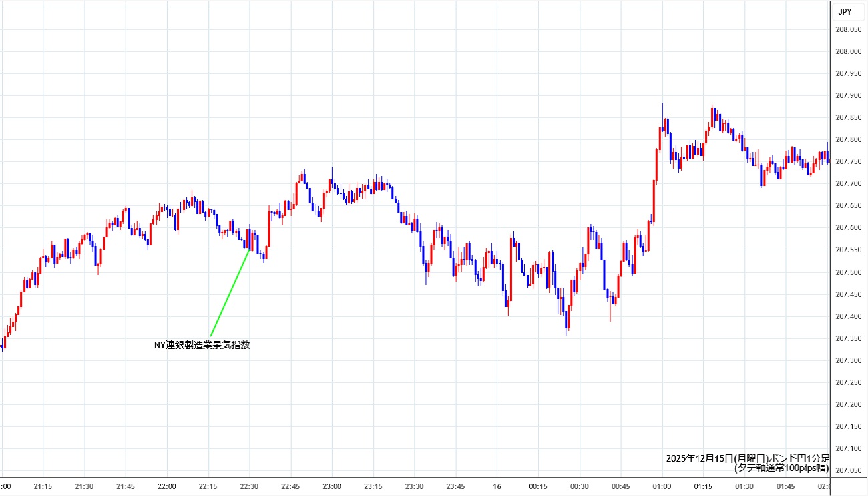The height and width of the screenshot is (497, 868).
Task: Click the green annotation trend line
Action: [230, 293]
